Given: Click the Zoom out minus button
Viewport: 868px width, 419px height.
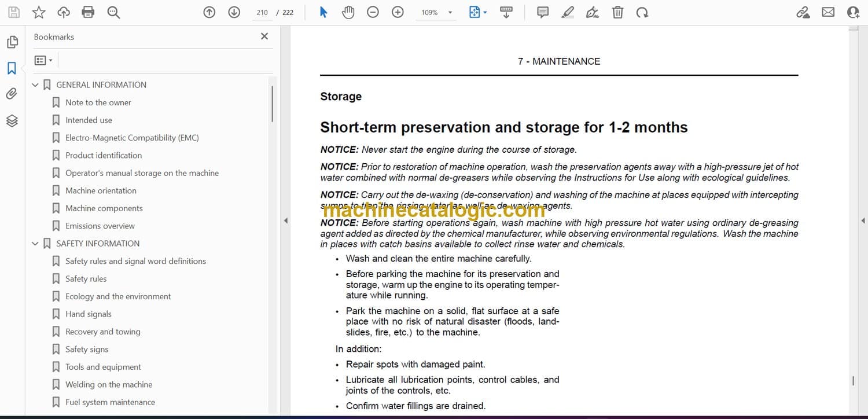Looking at the screenshot, I should [373, 12].
